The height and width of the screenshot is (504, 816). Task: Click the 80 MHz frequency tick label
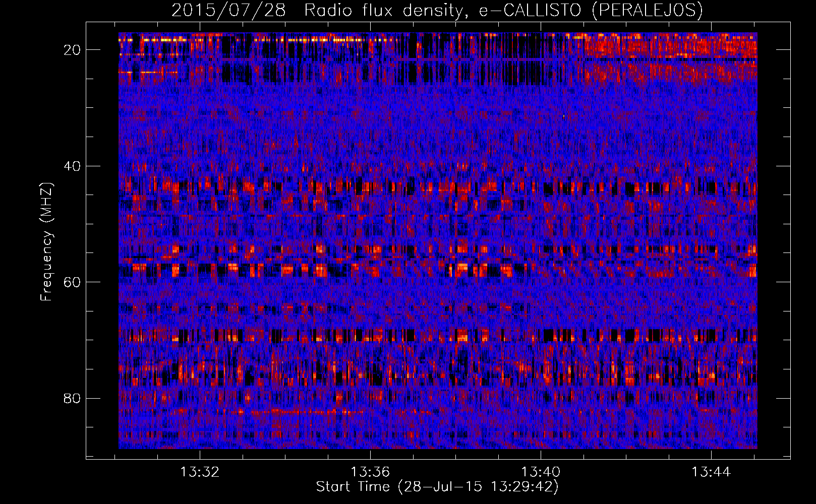pyautogui.click(x=72, y=398)
